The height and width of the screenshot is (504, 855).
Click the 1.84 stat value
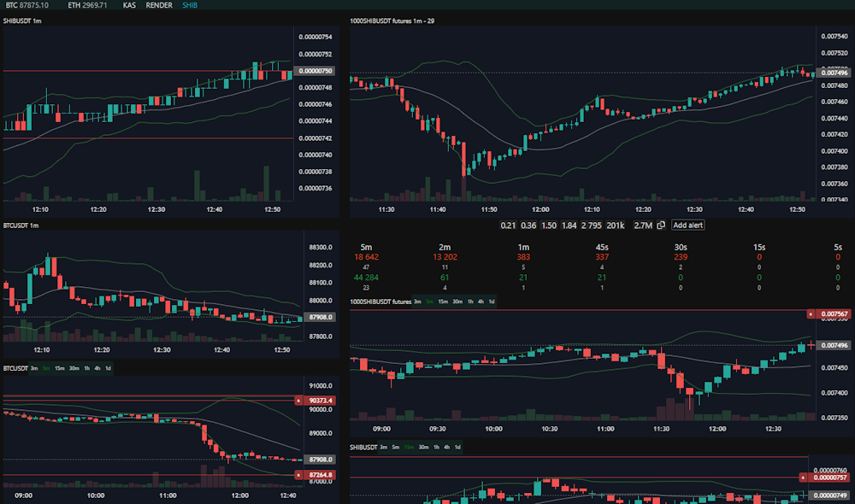click(x=569, y=225)
